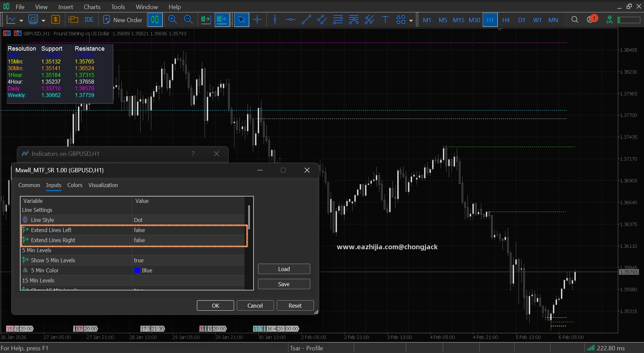Open the Window menu
Image resolution: width=644 pixels, height=353 pixels.
coord(147,7)
